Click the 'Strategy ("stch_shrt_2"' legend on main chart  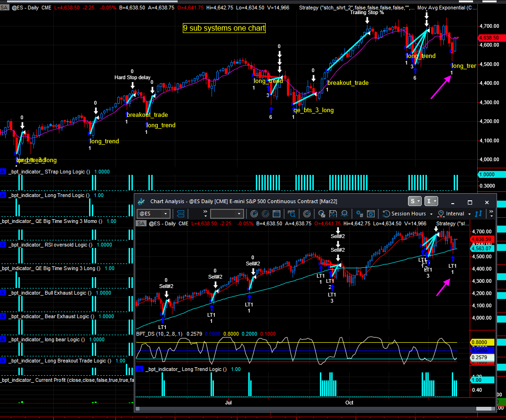[357, 8]
